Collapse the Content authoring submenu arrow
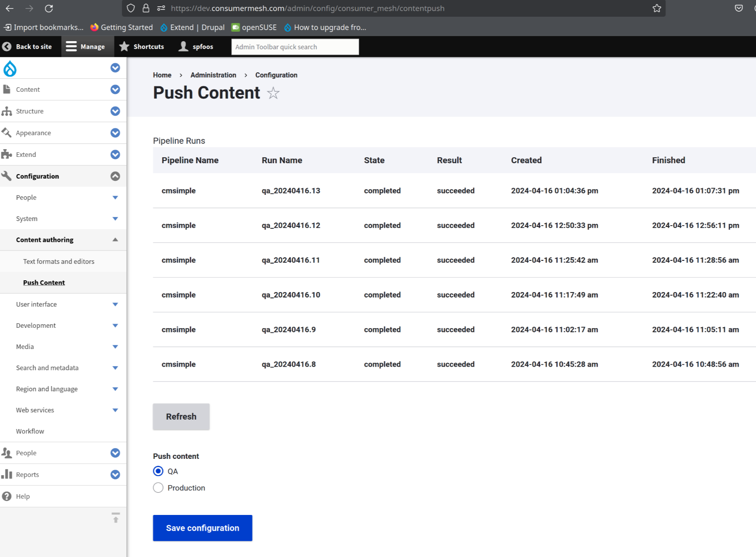The image size is (756, 557). tap(115, 240)
